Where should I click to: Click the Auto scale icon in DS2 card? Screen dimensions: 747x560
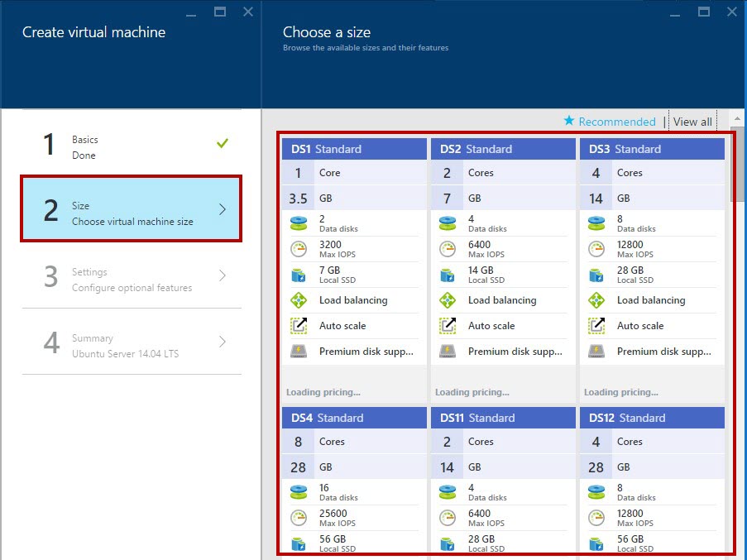tap(448, 326)
